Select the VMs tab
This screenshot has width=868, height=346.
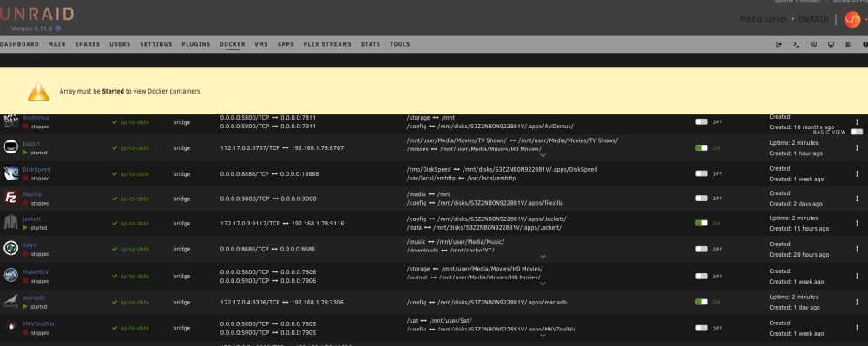coord(261,44)
